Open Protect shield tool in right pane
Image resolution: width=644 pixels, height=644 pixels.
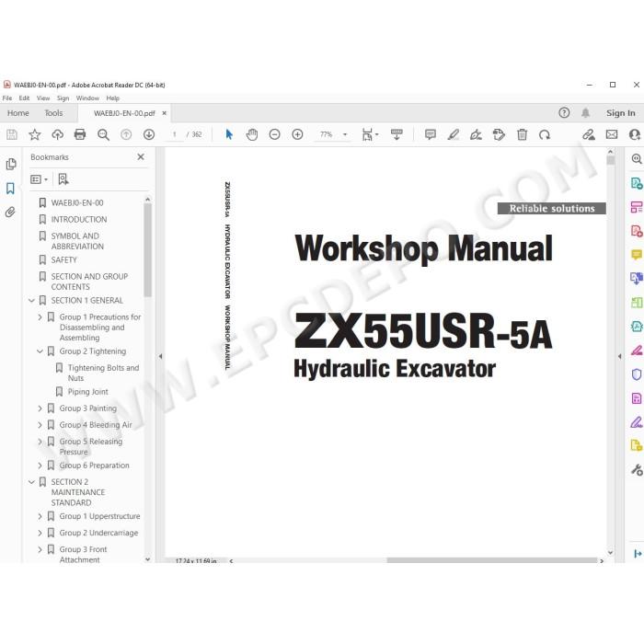click(637, 374)
